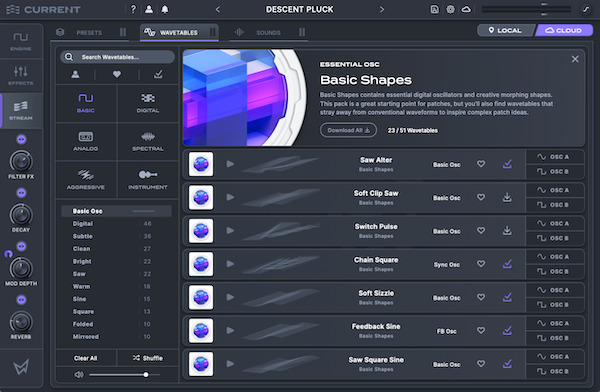Play the Saw Square Sine preview
Screen dimensions: 600x392
pos(230,364)
